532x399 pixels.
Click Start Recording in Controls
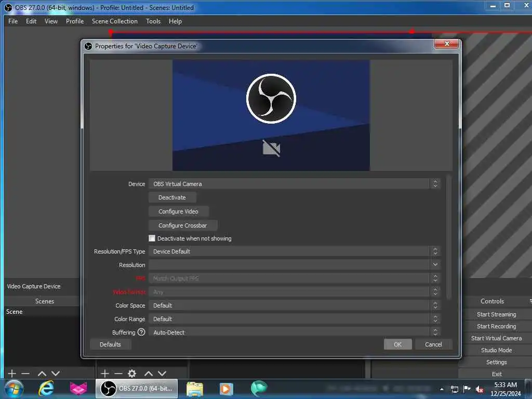pyautogui.click(x=496, y=326)
